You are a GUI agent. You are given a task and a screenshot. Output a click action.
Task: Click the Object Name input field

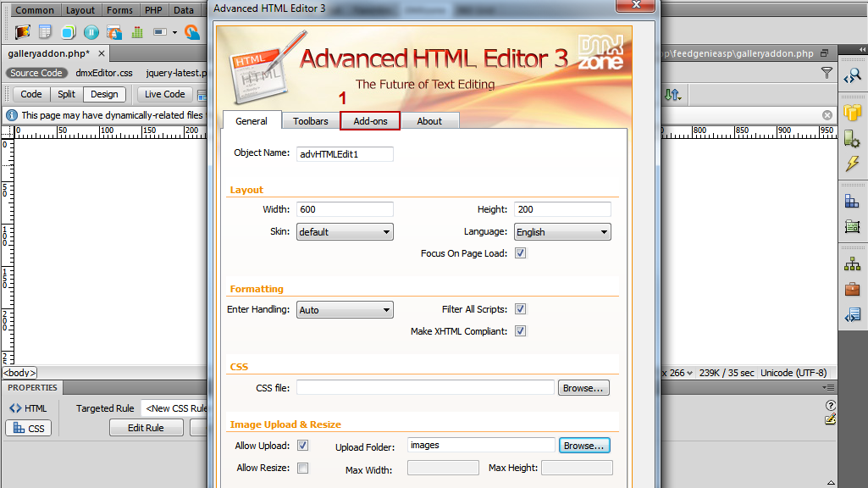click(345, 154)
